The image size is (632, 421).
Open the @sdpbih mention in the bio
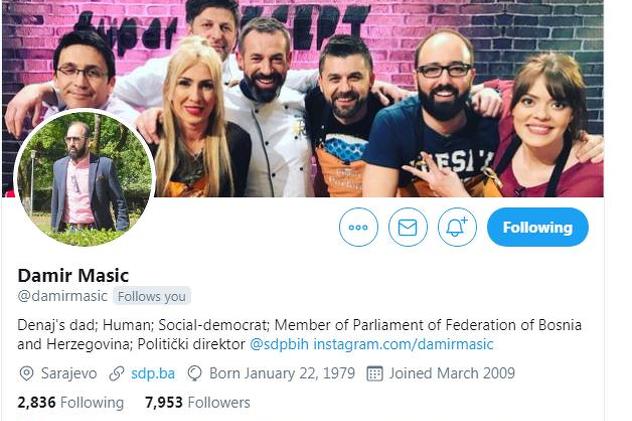point(279,344)
